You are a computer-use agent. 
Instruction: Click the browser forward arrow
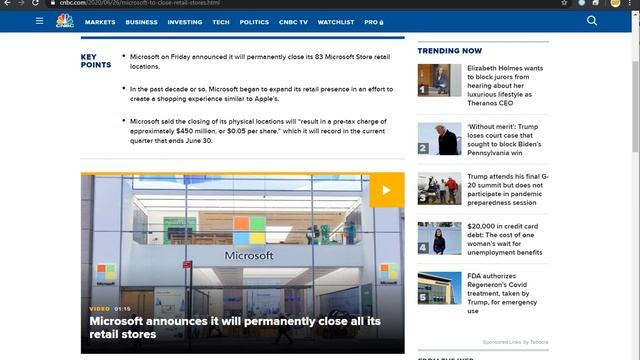(x=21, y=3)
